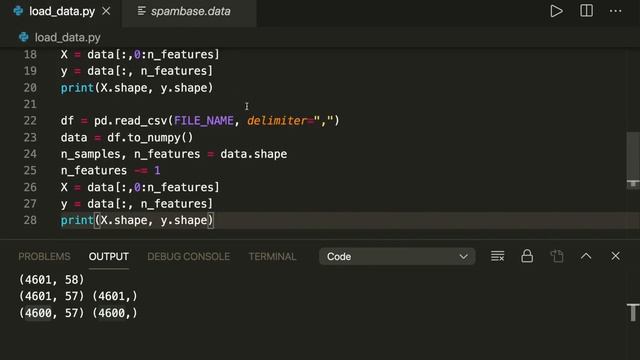Switch to the load_data.py tab
This screenshot has width=640, height=360.
61,11
